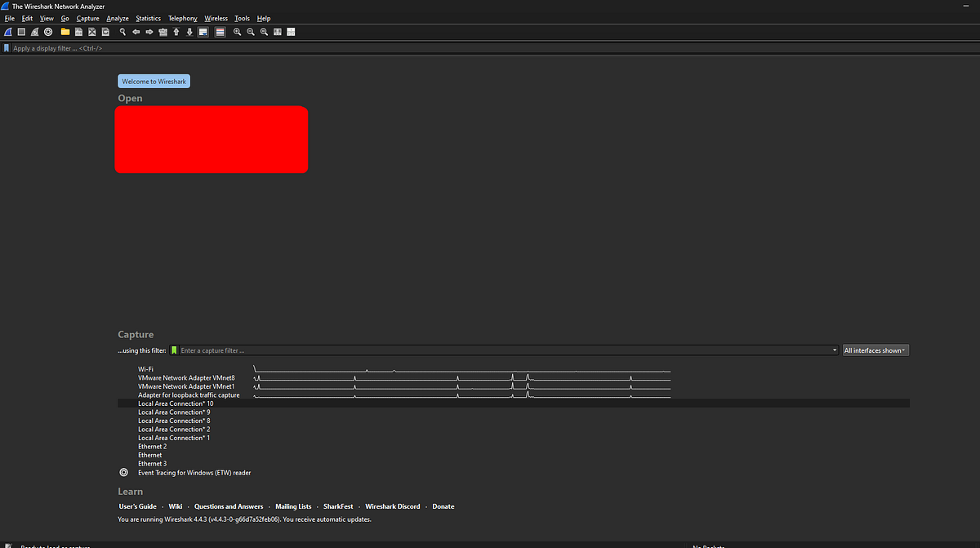
Task: Toggle the colorize packet list icon
Action: tap(220, 32)
